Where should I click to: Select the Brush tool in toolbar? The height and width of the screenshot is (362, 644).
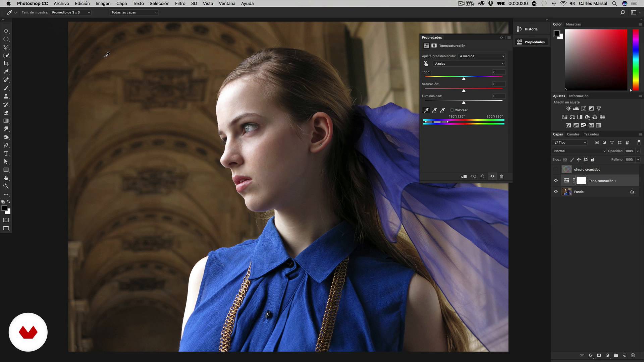point(6,88)
